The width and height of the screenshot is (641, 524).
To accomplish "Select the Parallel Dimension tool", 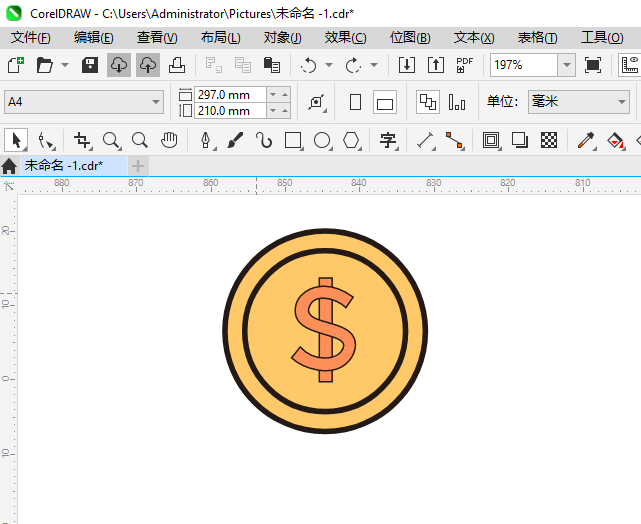I will 426,140.
